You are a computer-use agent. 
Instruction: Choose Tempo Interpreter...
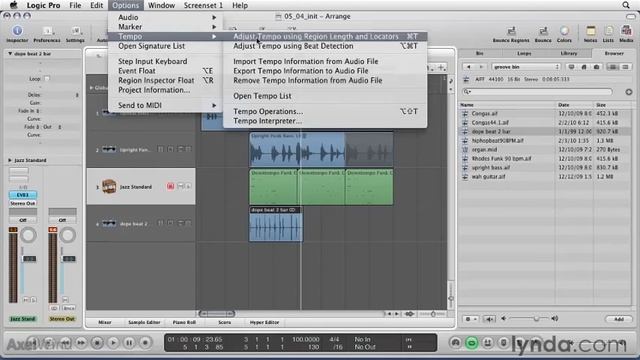point(325,121)
